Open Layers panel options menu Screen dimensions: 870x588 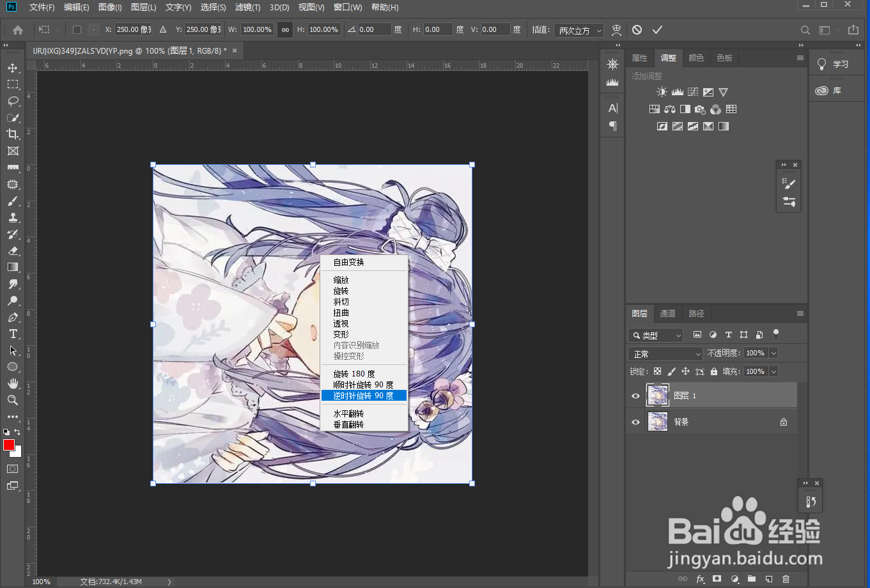pyautogui.click(x=800, y=314)
